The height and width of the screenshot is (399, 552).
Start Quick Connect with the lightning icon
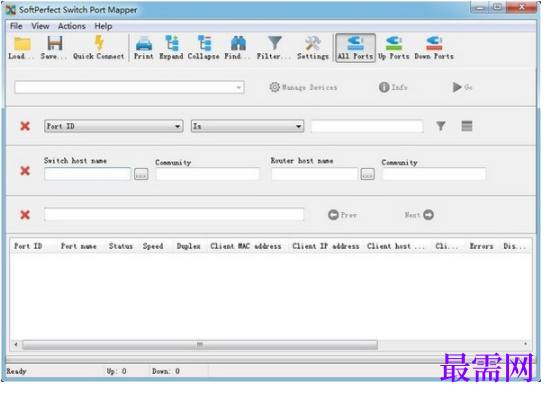pos(99,43)
